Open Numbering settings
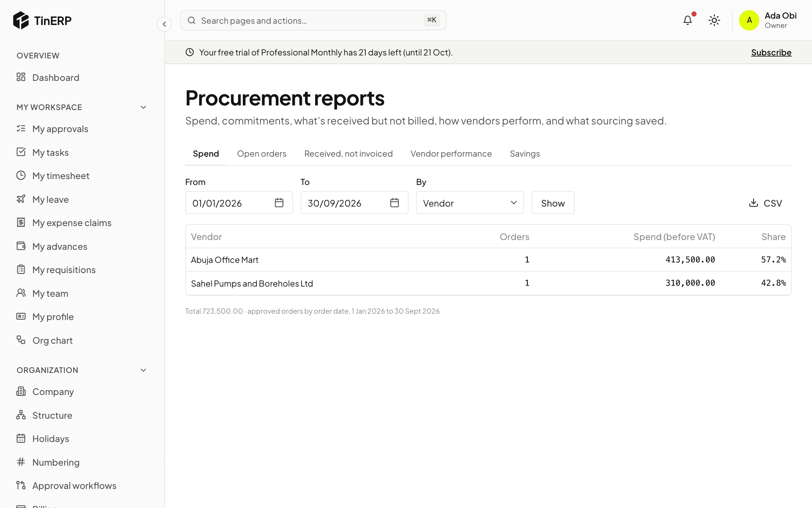Screen dimensions: 812x508 coord(56,462)
